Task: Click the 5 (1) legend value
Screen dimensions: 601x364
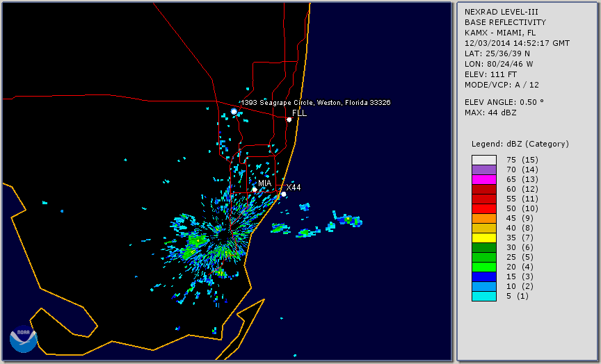Action: pyautogui.click(x=518, y=296)
